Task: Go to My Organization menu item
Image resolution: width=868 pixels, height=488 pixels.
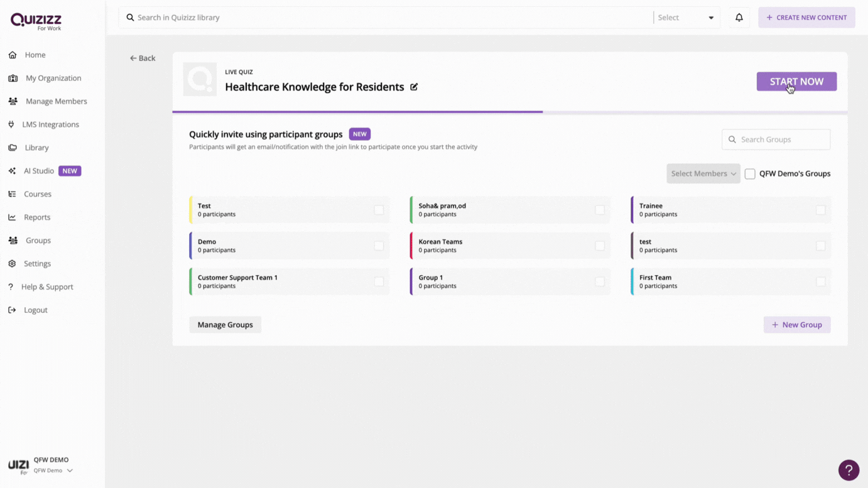Action: [x=53, y=78]
